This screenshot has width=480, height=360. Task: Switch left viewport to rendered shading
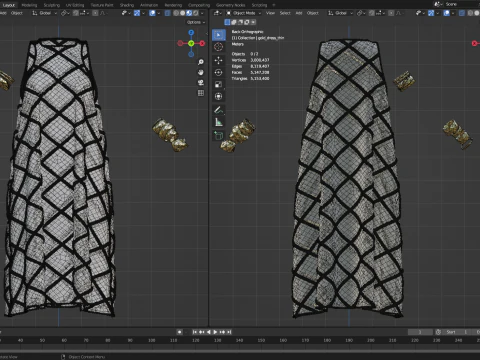click(196, 13)
